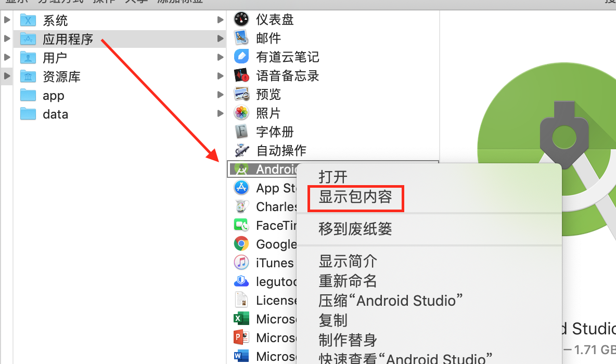Image resolution: width=616 pixels, height=364 pixels.
Task: Click the Charles proxy app icon
Action: (x=241, y=206)
